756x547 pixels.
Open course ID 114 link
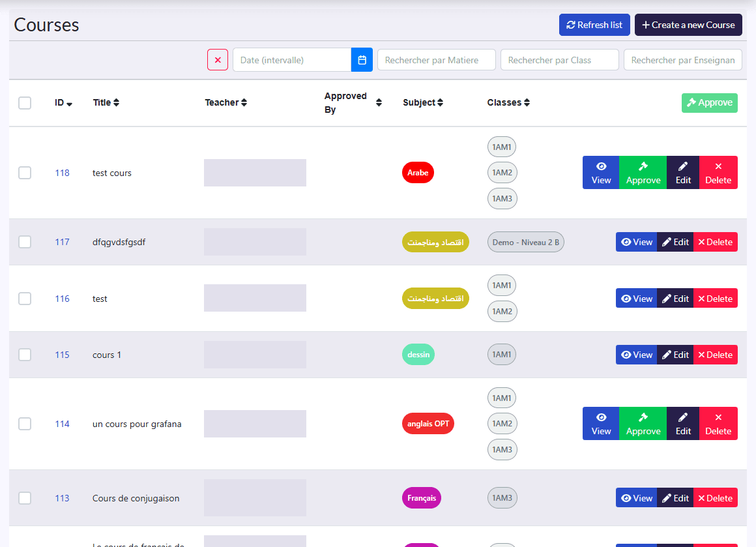(62, 424)
